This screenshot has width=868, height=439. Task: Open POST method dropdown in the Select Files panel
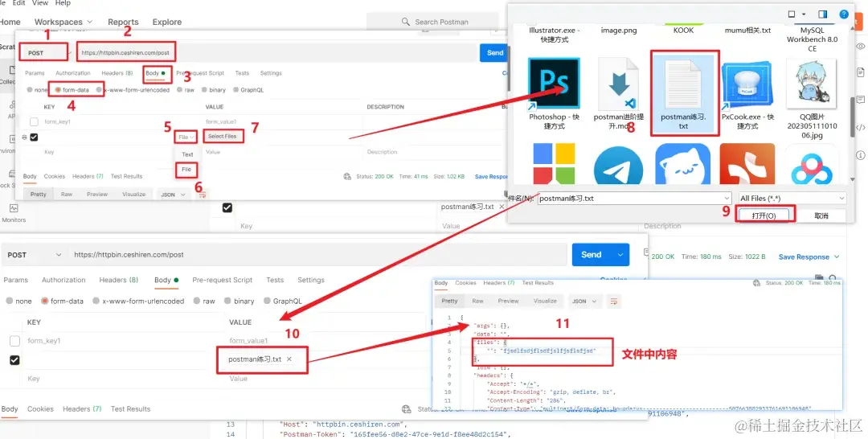click(45, 53)
